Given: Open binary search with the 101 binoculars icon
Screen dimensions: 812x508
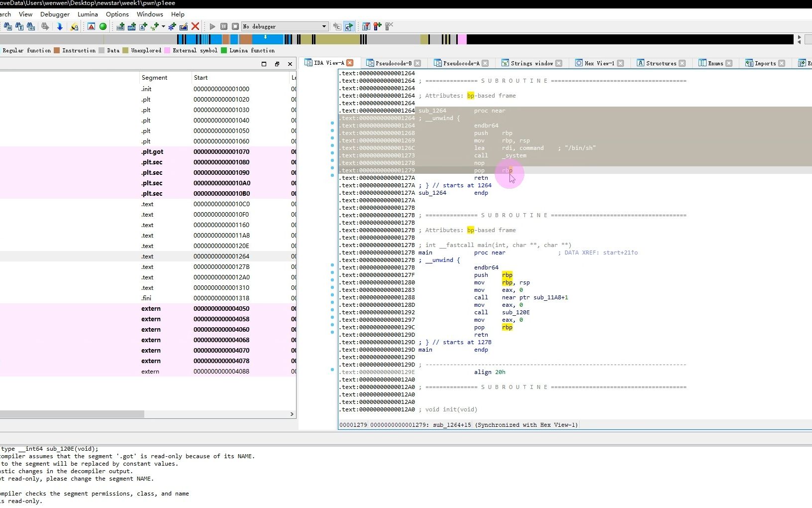Looking at the screenshot, I should pyautogui.click(x=31, y=26).
